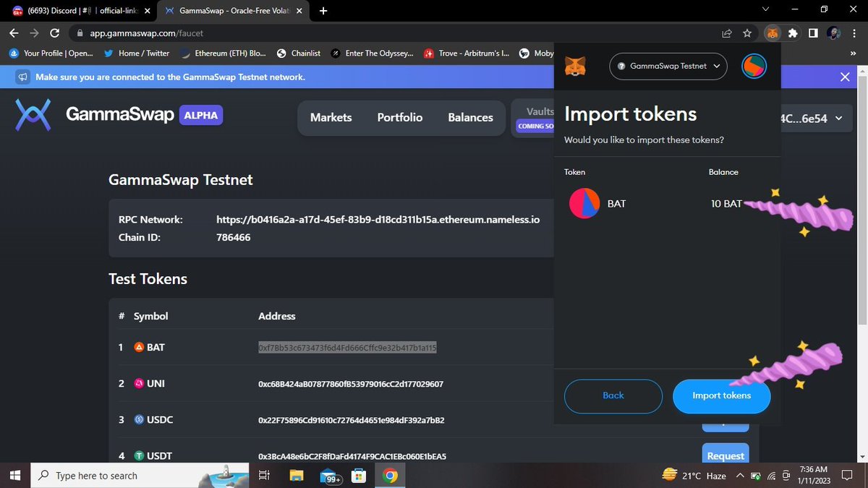Open Chrome side panel icon
The image size is (868, 488).
(x=814, y=33)
